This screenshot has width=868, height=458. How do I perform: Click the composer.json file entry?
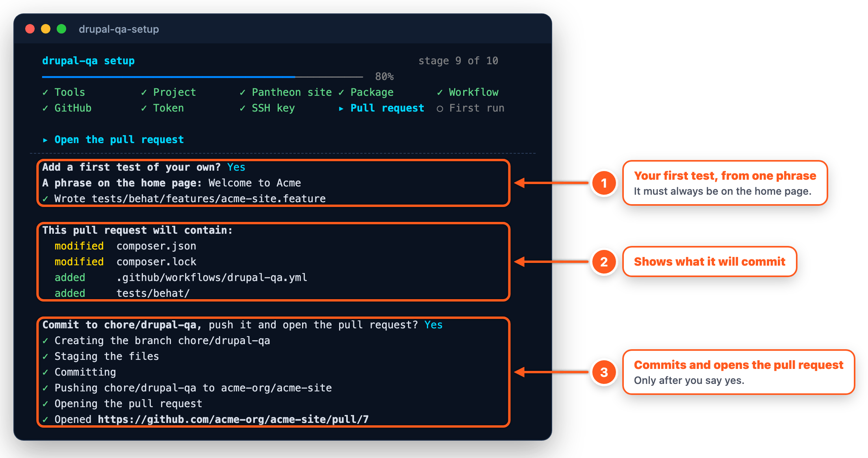point(156,246)
